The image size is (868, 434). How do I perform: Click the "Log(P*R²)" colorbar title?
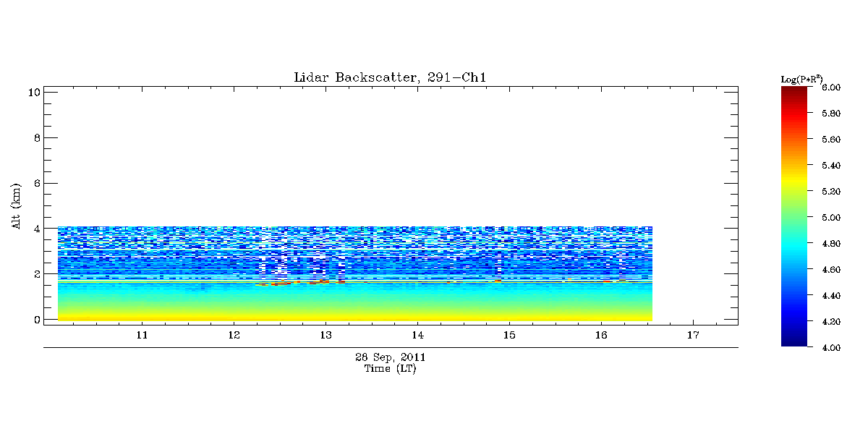801,78
